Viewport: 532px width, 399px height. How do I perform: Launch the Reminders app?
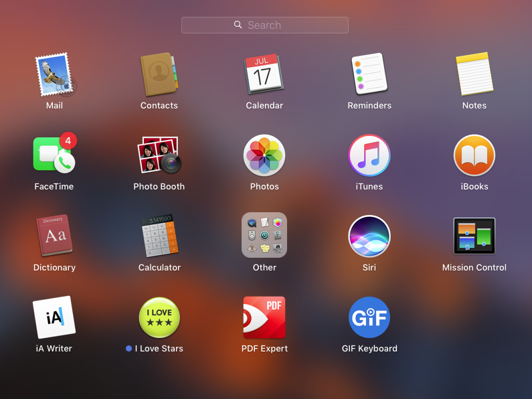(x=369, y=74)
